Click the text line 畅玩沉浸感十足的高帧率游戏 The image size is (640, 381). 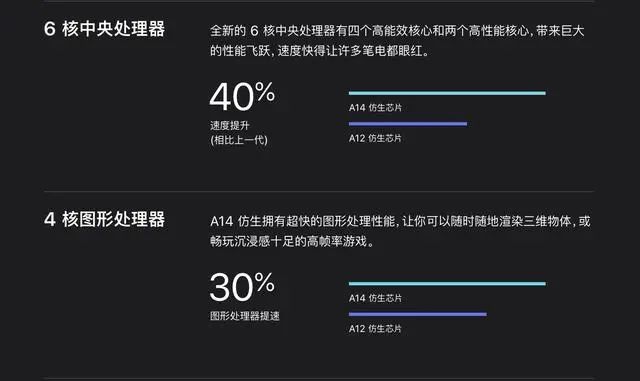[292, 241]
